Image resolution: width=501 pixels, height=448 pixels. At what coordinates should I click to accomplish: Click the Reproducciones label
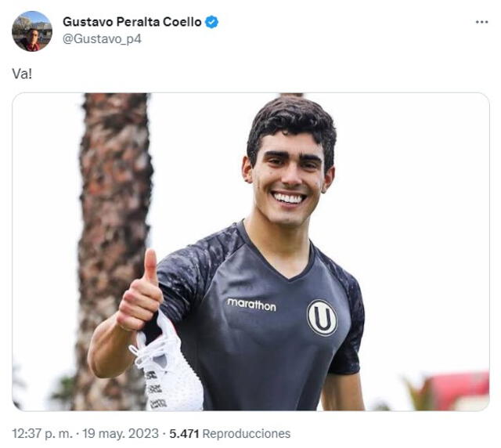pos(247,434)
